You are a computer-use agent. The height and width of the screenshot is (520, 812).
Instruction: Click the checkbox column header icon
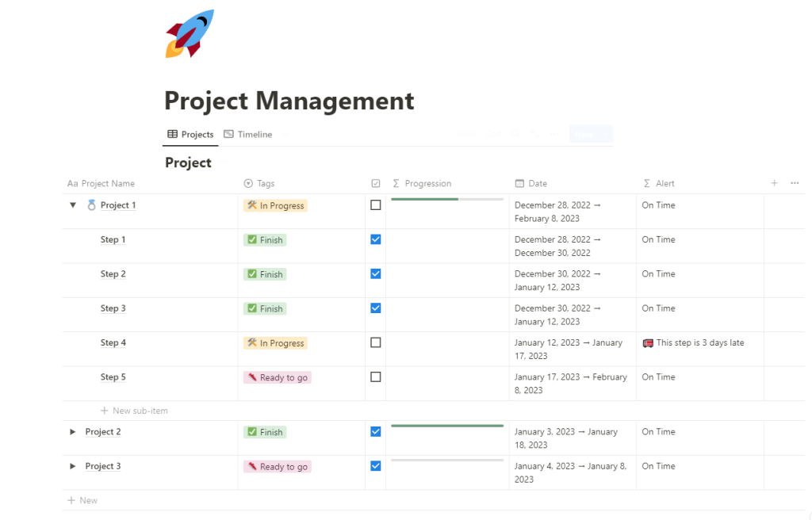(376, 183)
